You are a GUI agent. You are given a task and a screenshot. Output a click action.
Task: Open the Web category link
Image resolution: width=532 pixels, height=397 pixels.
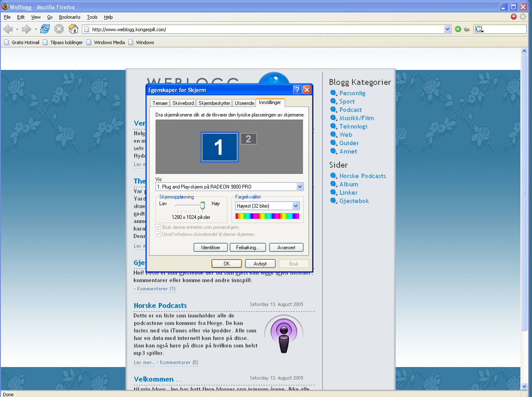346,134
